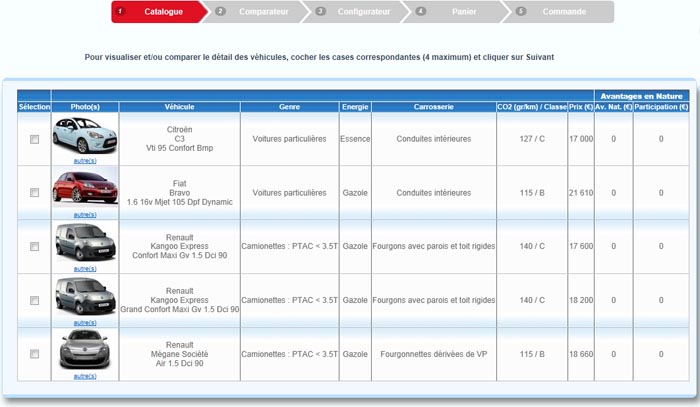Tick the Fiat Bravo selection checkbox
Image resolution: width=700 pixels, height=407 pixels.
point(34,192)
